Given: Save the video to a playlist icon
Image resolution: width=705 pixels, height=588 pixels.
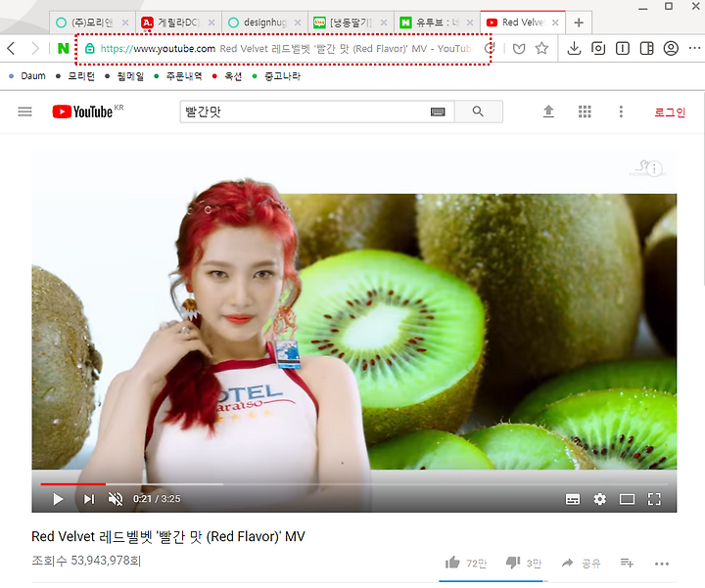Looking at the screenshot, I should (627, 563).
